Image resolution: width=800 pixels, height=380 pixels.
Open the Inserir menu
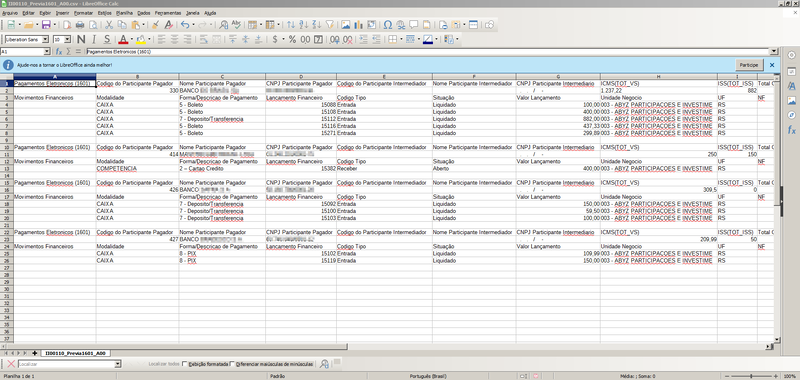(63, 12)
